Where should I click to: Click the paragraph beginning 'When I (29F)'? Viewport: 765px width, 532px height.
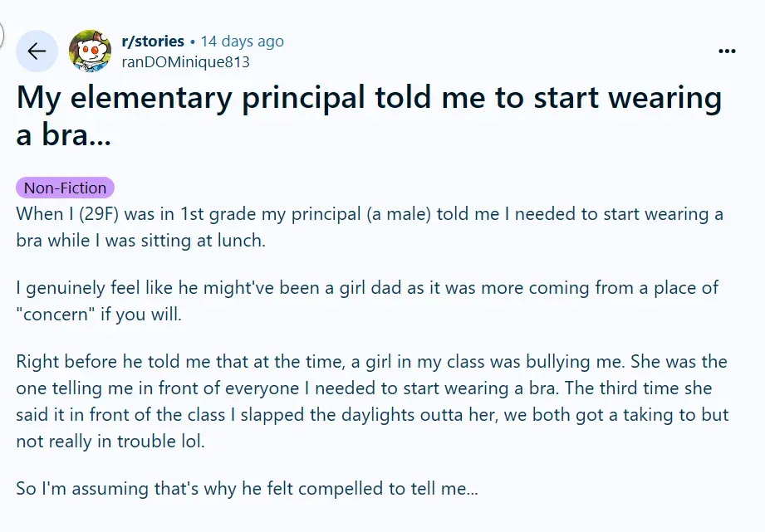(370, 227)
